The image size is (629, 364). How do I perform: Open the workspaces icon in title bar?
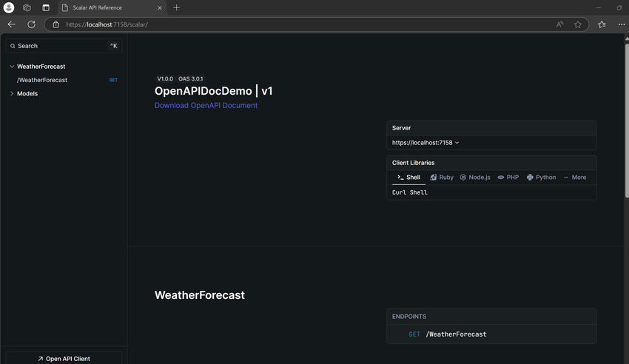coord(27,7)
